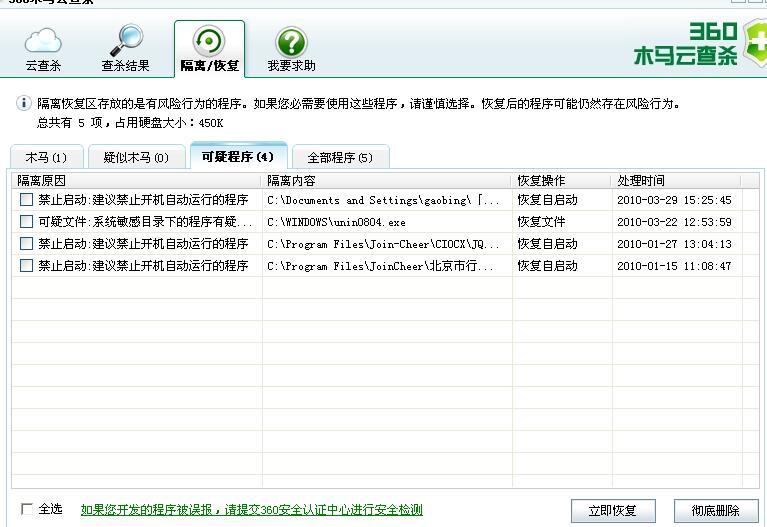This screenshot has width=767, height=527.
Task: Switch to the 全部程序 (5) tab
Action: (x=340, y=158)
